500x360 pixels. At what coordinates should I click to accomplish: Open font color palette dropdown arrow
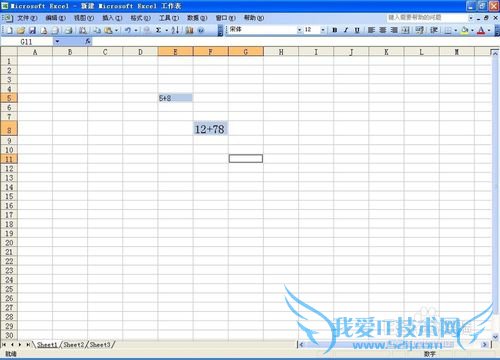click(489, 30)
